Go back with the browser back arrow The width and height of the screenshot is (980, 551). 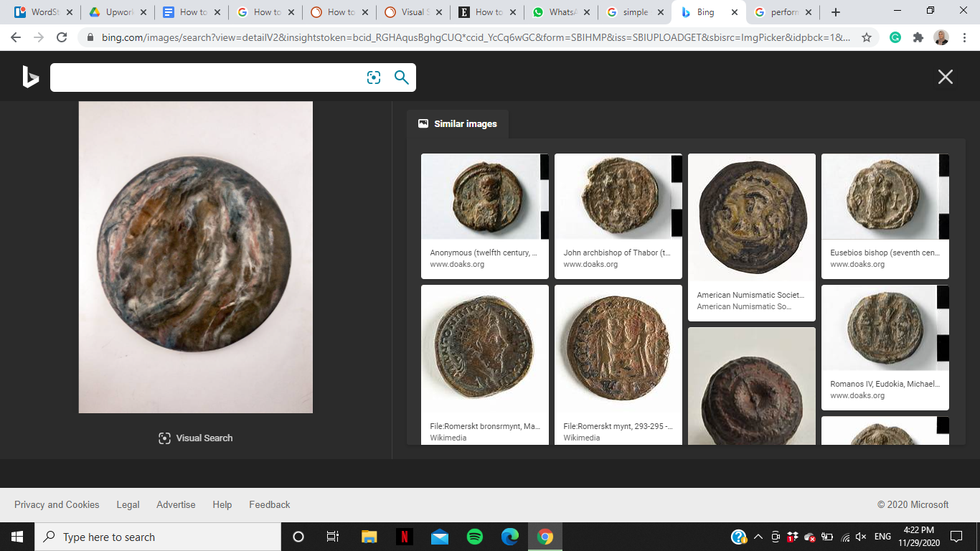click(16, 37)
